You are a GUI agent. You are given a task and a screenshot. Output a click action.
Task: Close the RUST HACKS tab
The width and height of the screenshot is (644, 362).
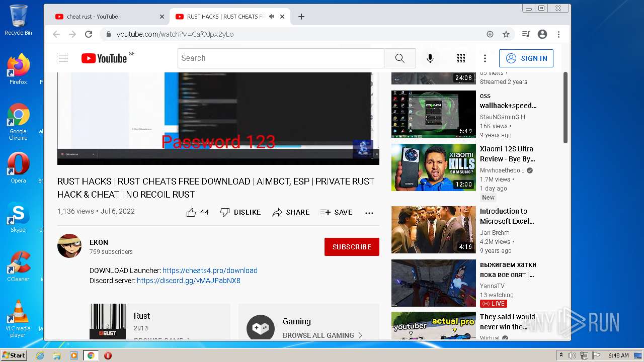[x=282, y=17]
